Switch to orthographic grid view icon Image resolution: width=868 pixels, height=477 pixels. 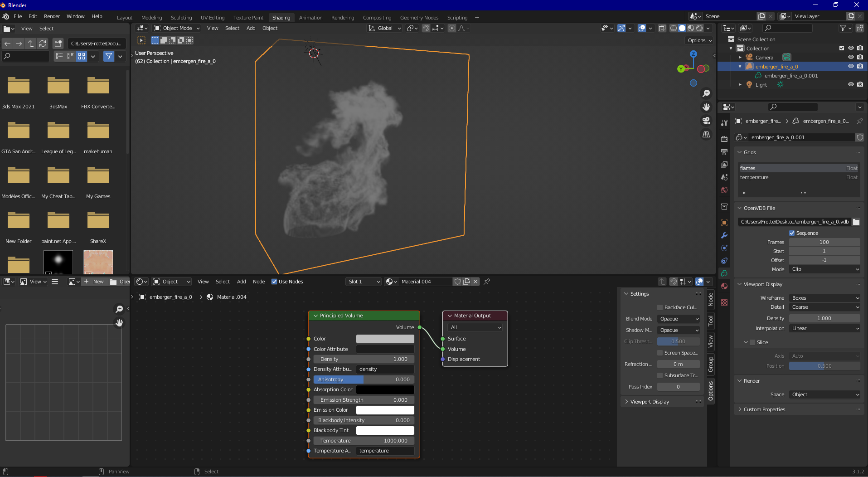point(706,134)
